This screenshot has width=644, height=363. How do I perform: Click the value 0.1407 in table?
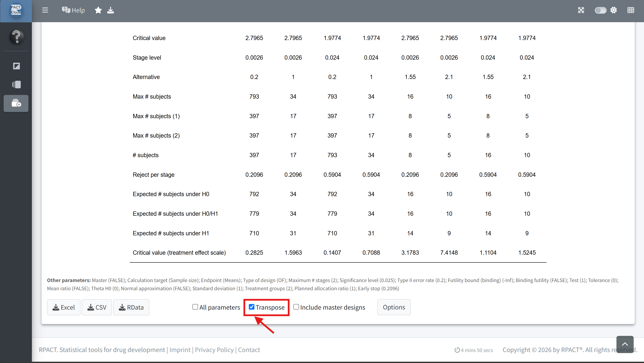[332, 253]
